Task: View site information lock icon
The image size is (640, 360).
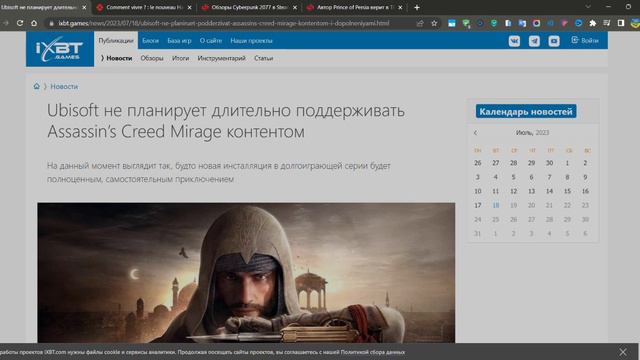Action: tap(51, 23)
